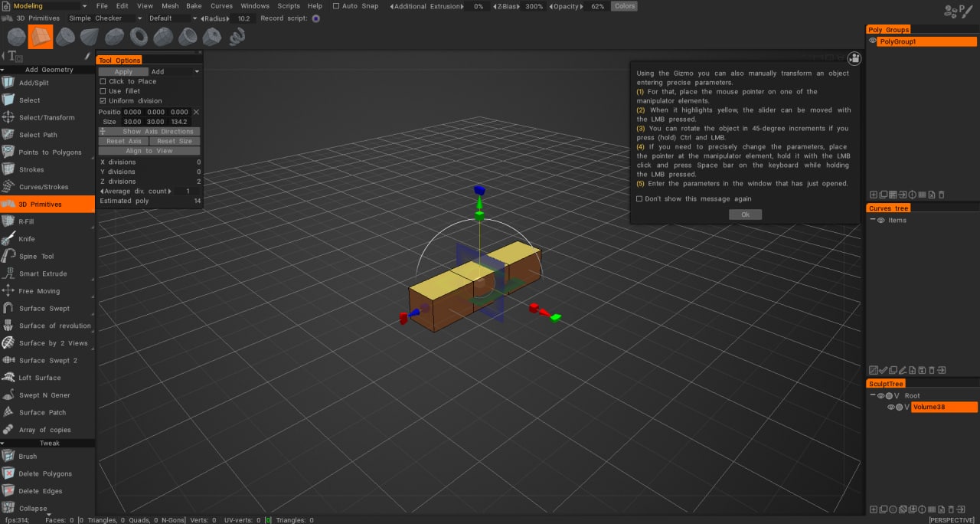
Task: Collapse the Root node in SculptTree
Action: pos(872,395)
